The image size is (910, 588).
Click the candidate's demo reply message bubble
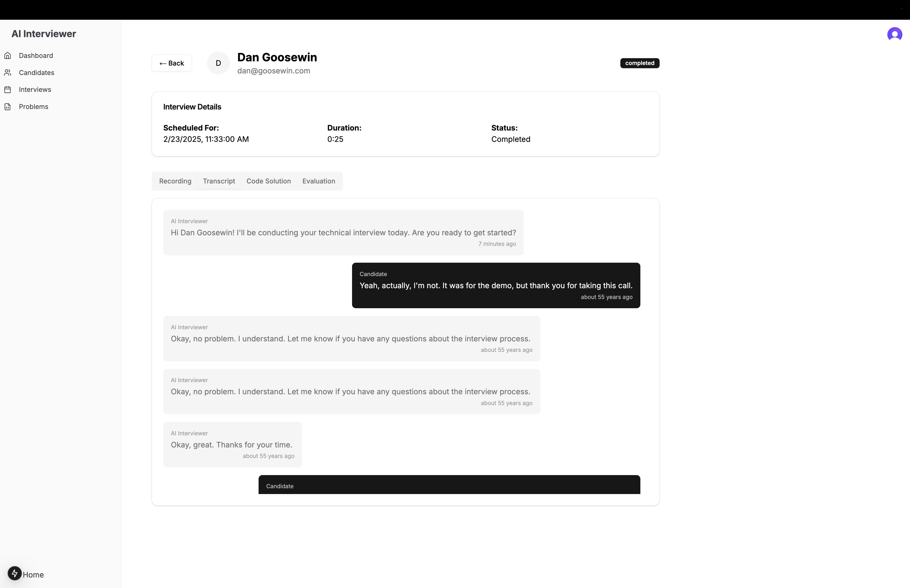click(x=496, y=285)
